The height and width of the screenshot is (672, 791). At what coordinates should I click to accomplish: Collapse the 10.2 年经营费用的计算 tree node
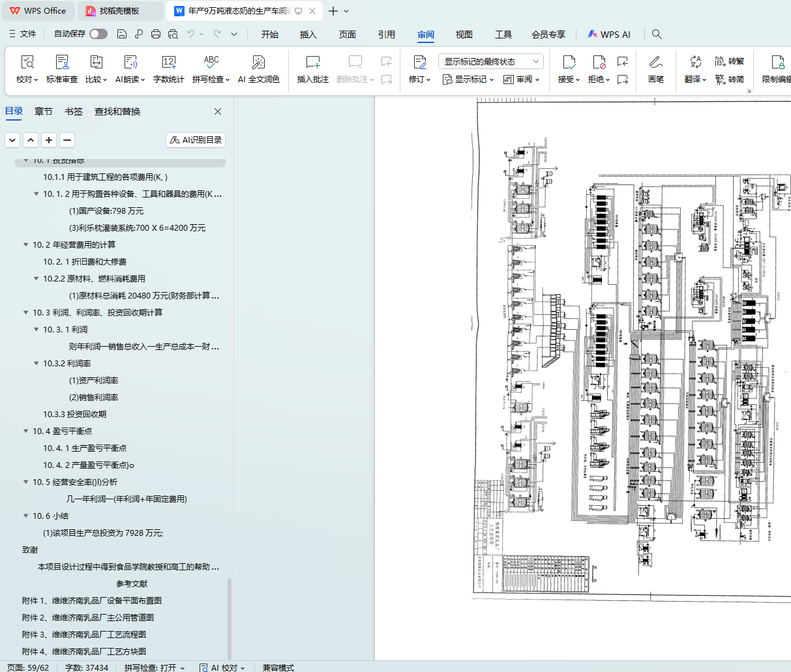pyautogui.click(x=26, y=245)
